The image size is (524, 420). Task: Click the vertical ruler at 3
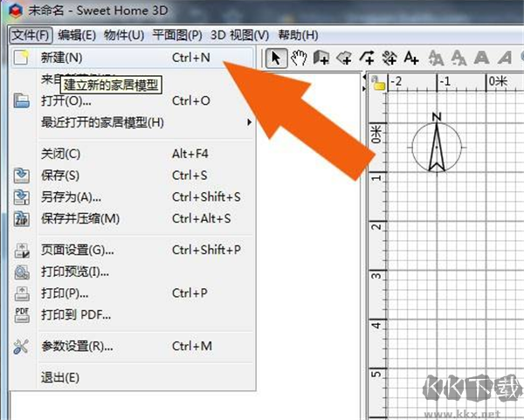tap(376, 276)
